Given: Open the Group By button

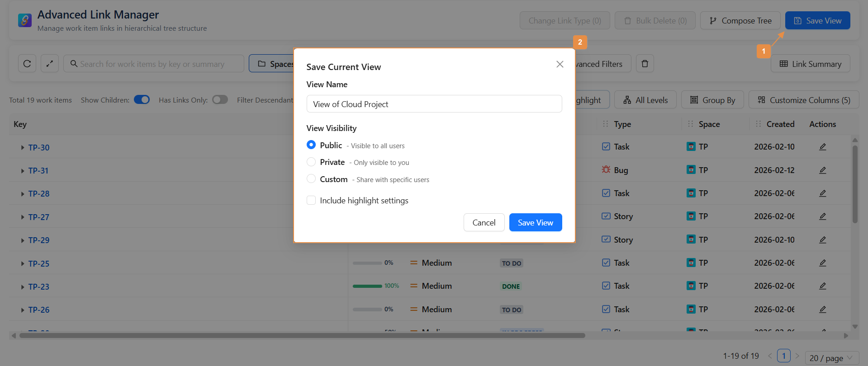Looking at the screenshot, I should [712, 100].
